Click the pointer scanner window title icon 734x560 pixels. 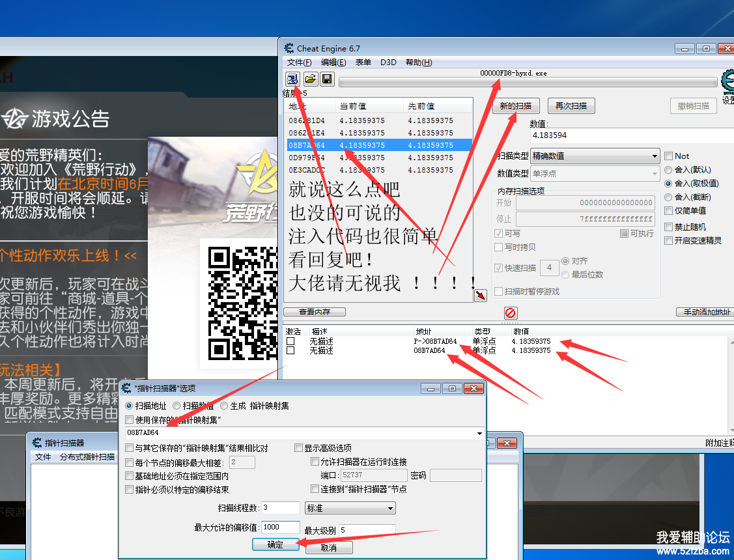click(37, 443)
